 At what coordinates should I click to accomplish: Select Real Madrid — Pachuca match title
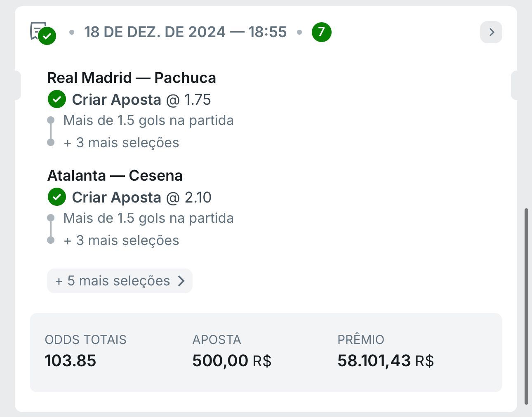[132, 78]
